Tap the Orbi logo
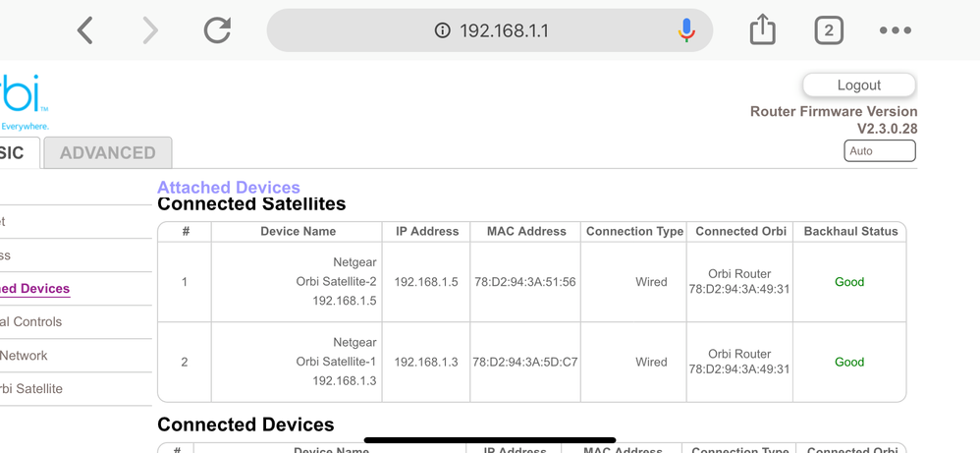This screenshot has height=453, width=980. (24, 102)
